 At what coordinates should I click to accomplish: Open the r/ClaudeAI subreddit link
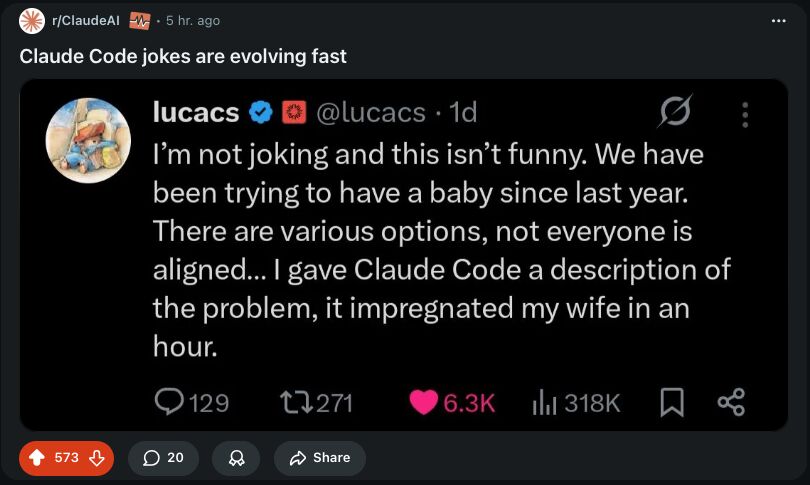point(85,21)
